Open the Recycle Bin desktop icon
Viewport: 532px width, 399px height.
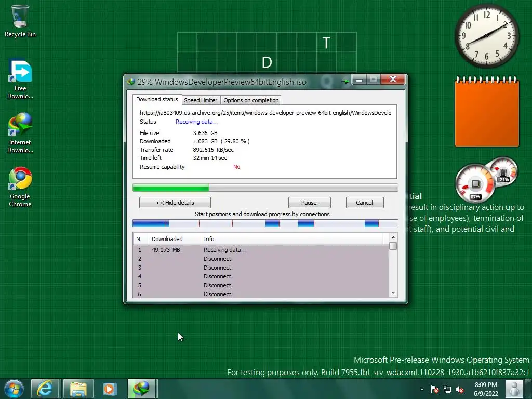coord(20,21)
